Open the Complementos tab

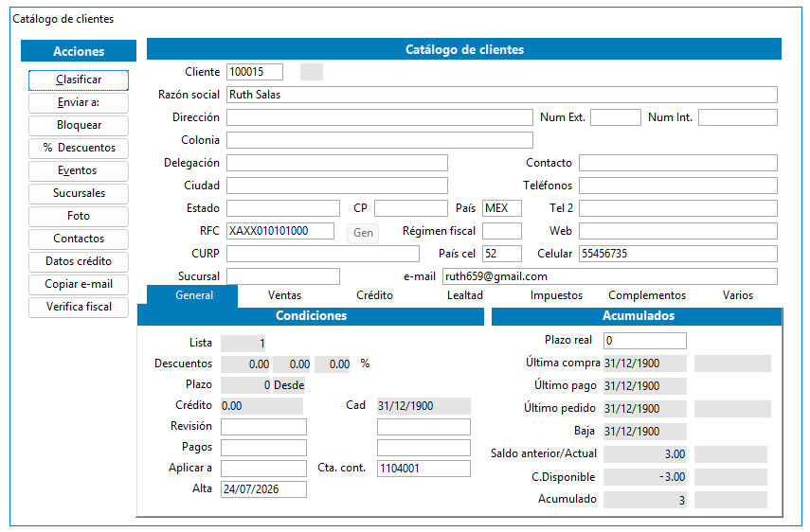[x=647, y=295]
